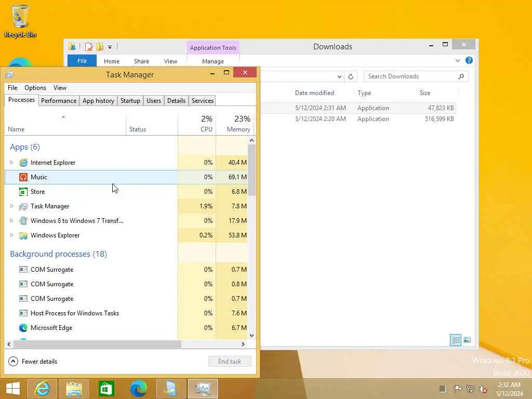Click the Music app headphone icon
The height and width of the screenshot is (399, 532).
click(23, 177)
